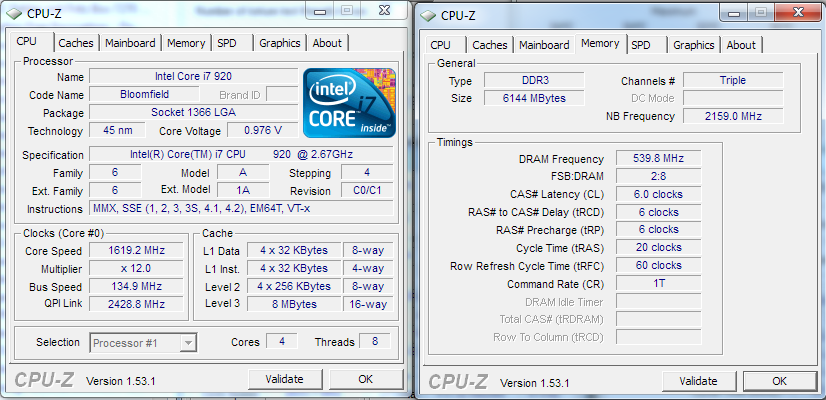Viewport: 826px width, 400px height.
Task: Click the memory Type value DDR3
Action: tap(534, 80)
